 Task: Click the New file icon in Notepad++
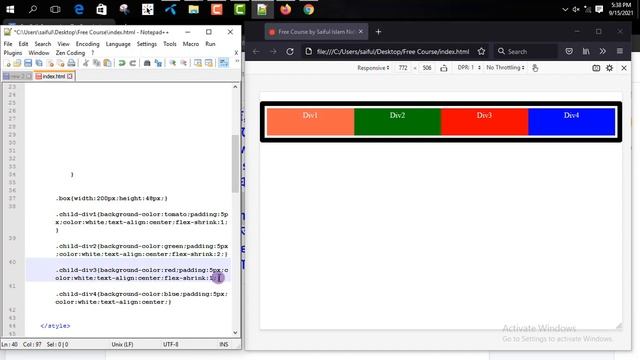7,63
